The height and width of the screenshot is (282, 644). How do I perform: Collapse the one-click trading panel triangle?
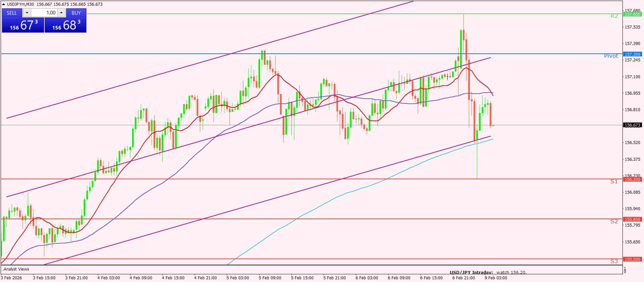[4, 4]
